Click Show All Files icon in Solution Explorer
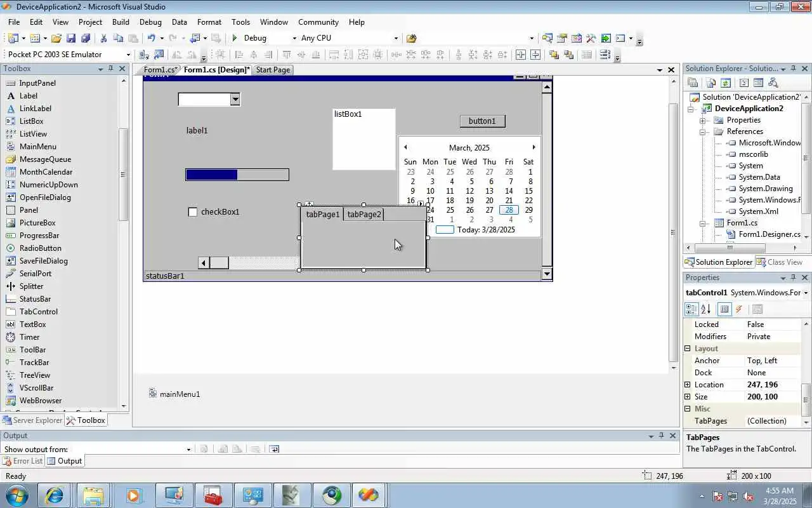 (x=710, y=83)
